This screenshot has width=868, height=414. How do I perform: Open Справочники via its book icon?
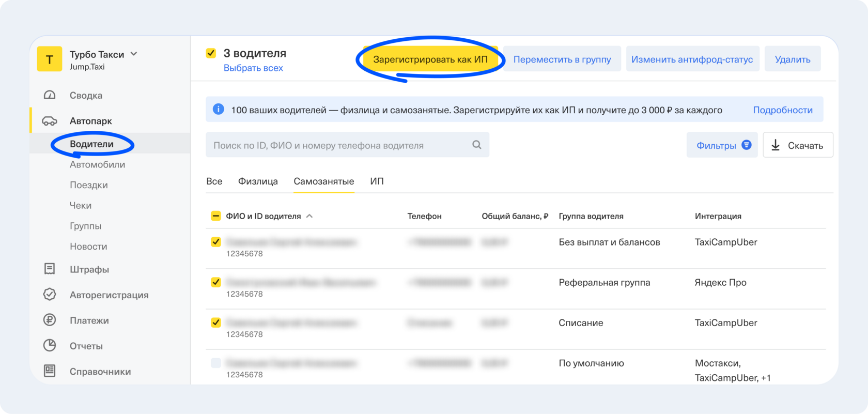tap(50, 371)
